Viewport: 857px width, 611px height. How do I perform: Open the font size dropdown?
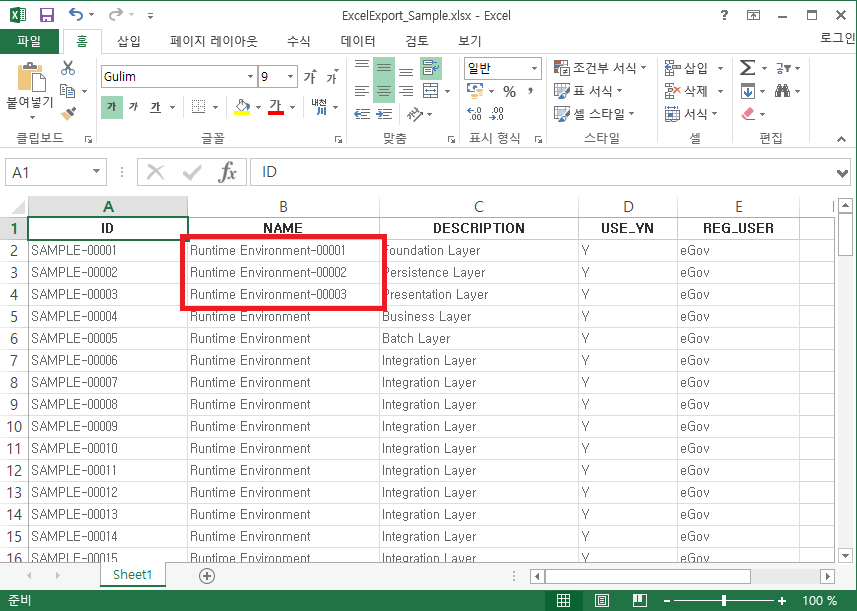[x=291, y=77]
